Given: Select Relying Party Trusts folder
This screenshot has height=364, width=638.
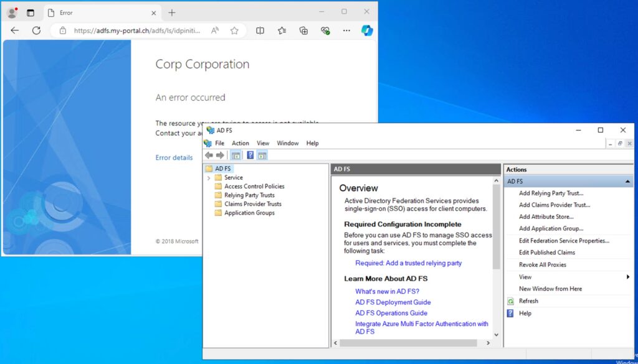Looking at the screenshot, I should (249, 195).
